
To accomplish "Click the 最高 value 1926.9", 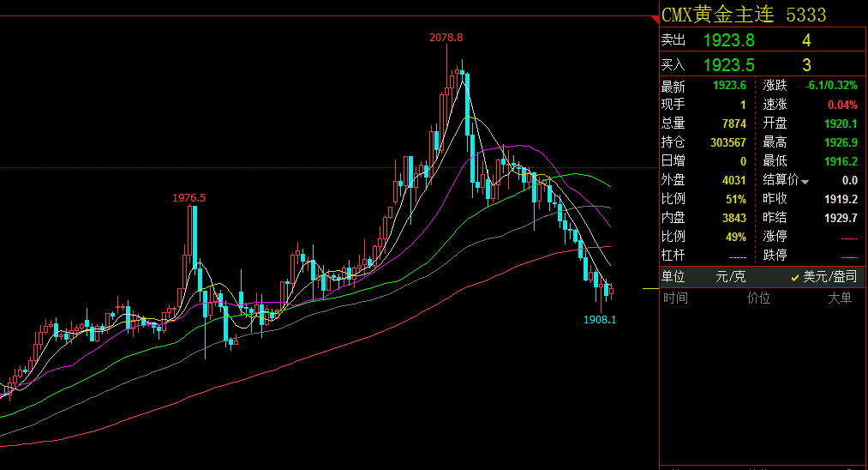I will pyautogui.click(x=841, y=142).
